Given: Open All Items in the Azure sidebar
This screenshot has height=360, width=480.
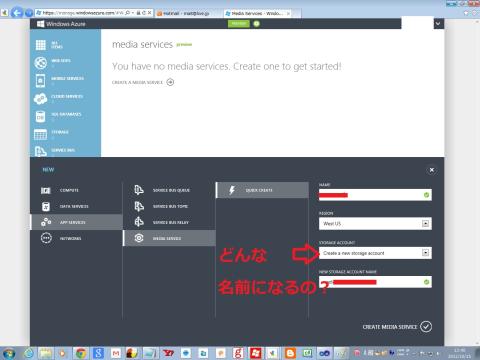Looking at the screenshot, I should point(65,45).
